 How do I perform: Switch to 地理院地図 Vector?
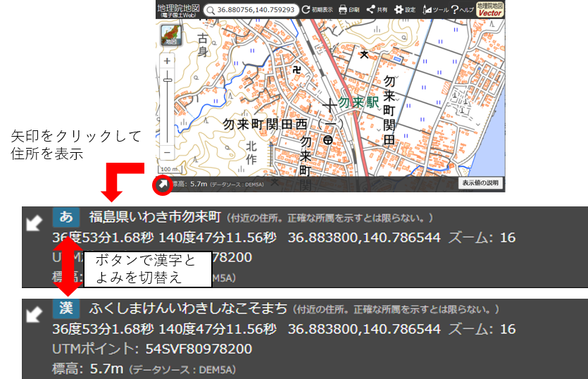(x=489, y=10)
